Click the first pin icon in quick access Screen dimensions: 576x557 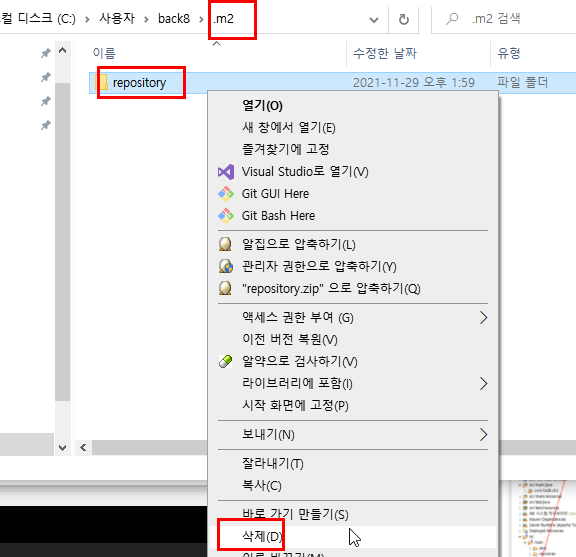(46, 53)
